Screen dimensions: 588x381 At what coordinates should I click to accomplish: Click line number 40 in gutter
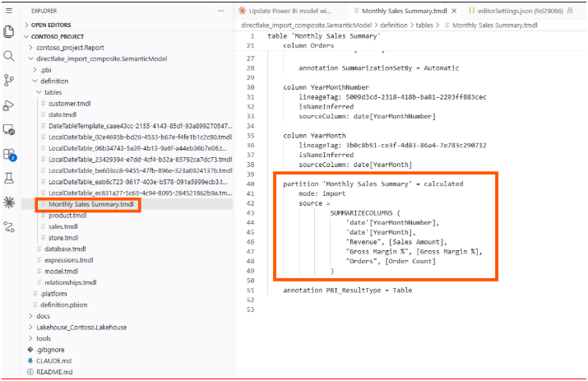coord(251,184)
